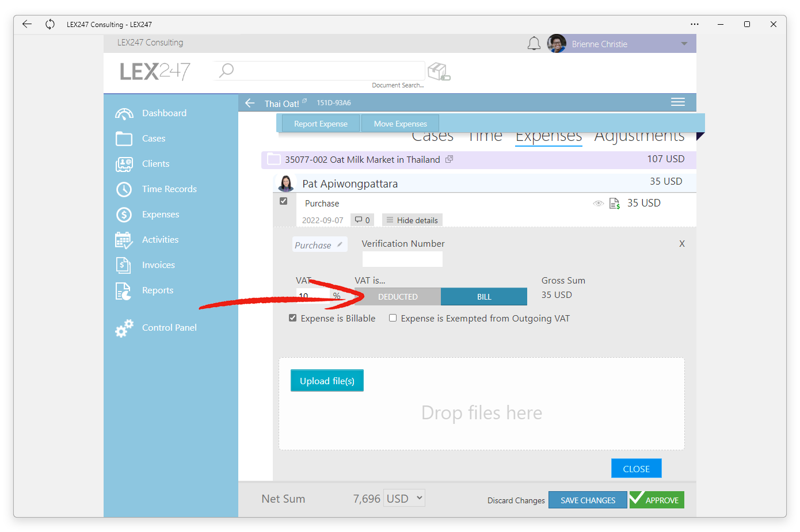Click Pat Apiwongpattara's avatar
This screenshot has width=800, height=532.
[286, 183]
